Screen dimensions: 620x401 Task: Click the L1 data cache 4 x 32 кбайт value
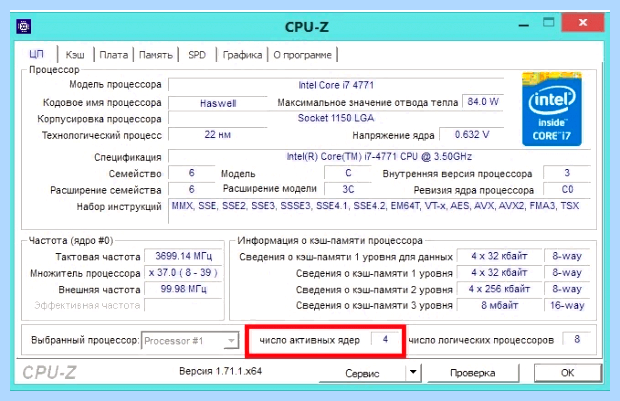click(x=499, y=256)
